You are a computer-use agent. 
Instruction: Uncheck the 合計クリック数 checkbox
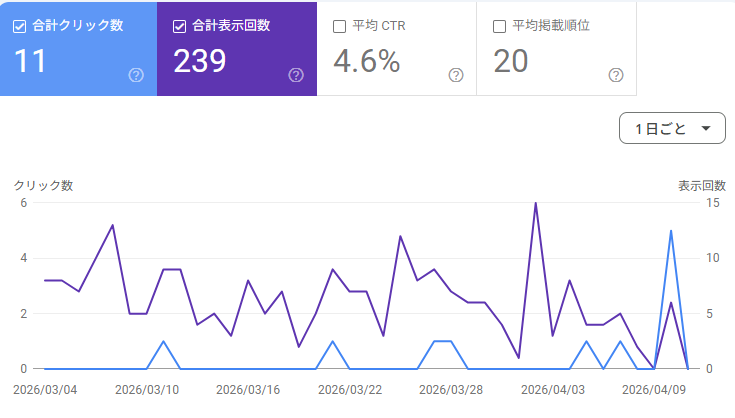(x=19, y=27)
